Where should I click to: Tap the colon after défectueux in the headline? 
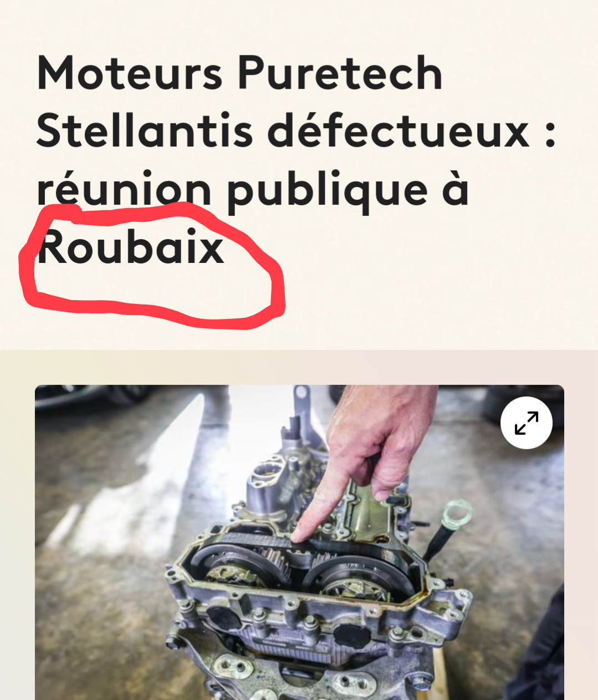550,134
